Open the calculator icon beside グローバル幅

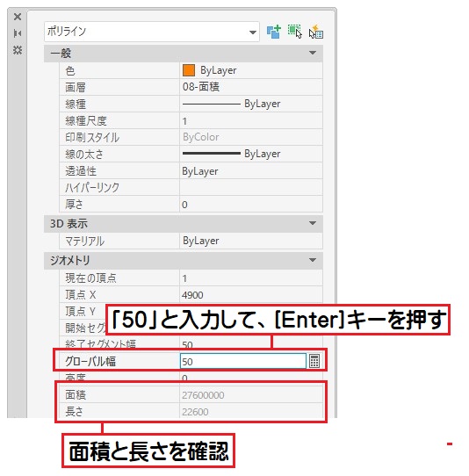click(x=314, y=361)
